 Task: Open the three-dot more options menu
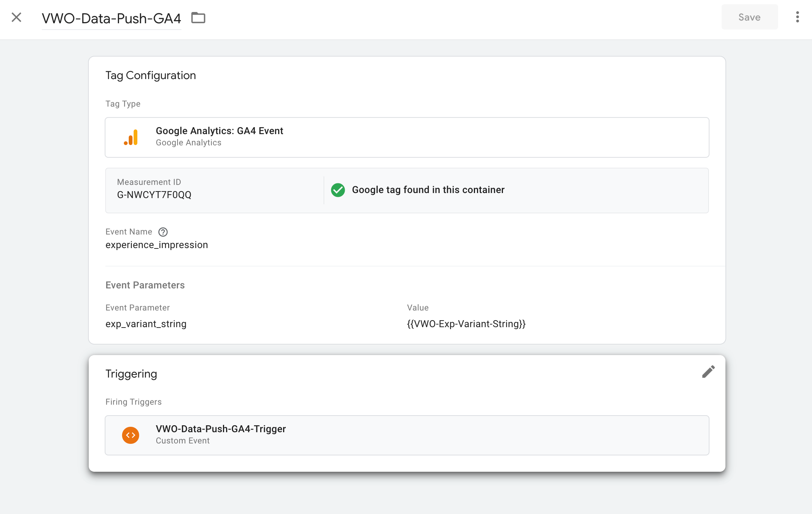pos(797,17)
